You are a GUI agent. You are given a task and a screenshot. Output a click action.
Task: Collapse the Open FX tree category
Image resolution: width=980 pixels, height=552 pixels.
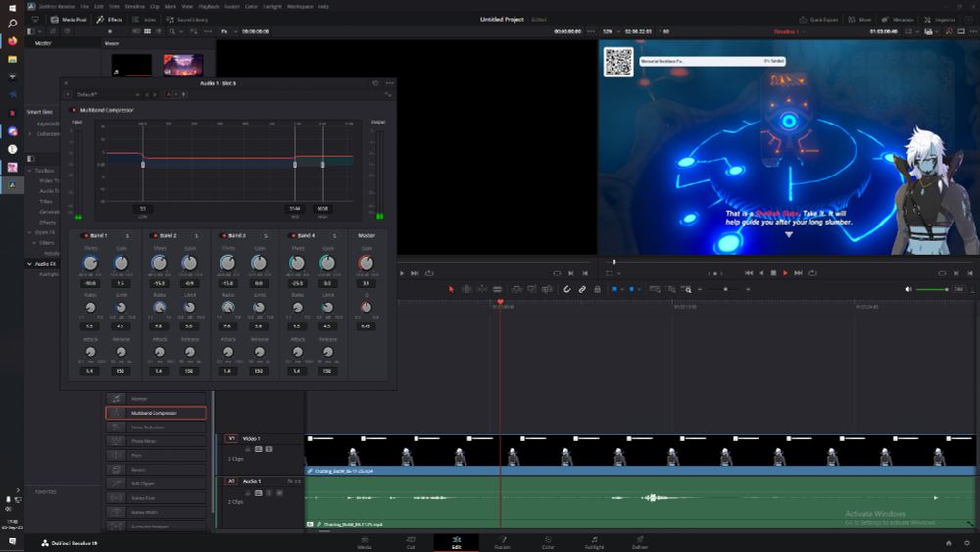tap(29, 232)
